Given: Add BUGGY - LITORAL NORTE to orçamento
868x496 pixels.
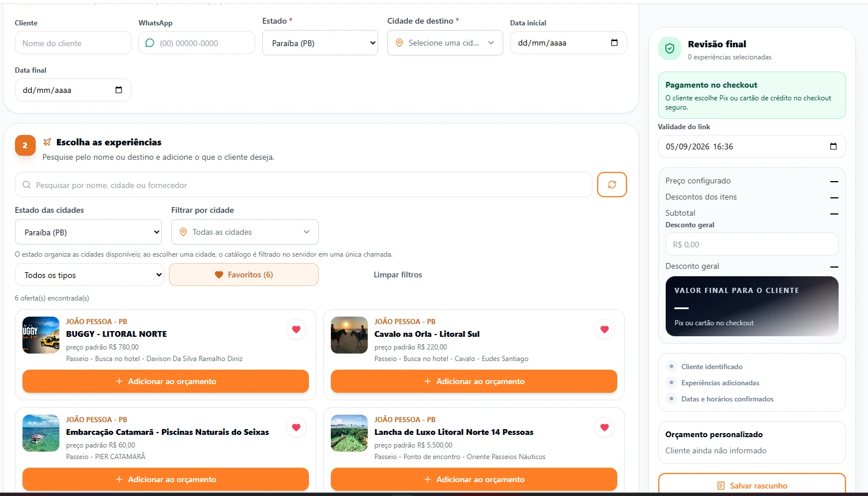Looking at the screenshot, I should click(x=165, y=381).
